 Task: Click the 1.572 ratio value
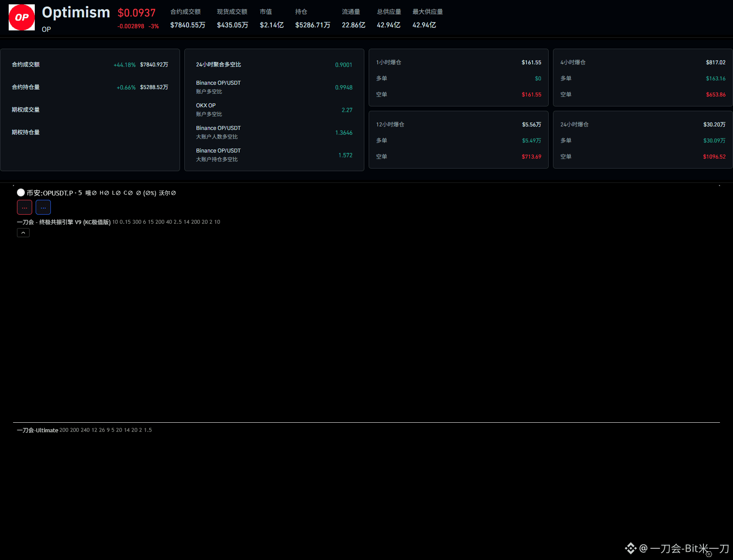pyautogui.click(x=346, y=155)
